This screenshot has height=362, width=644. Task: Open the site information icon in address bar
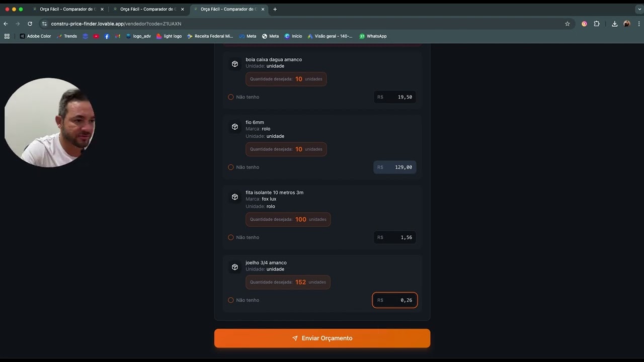pyautogui.click(x=44, y=24)
